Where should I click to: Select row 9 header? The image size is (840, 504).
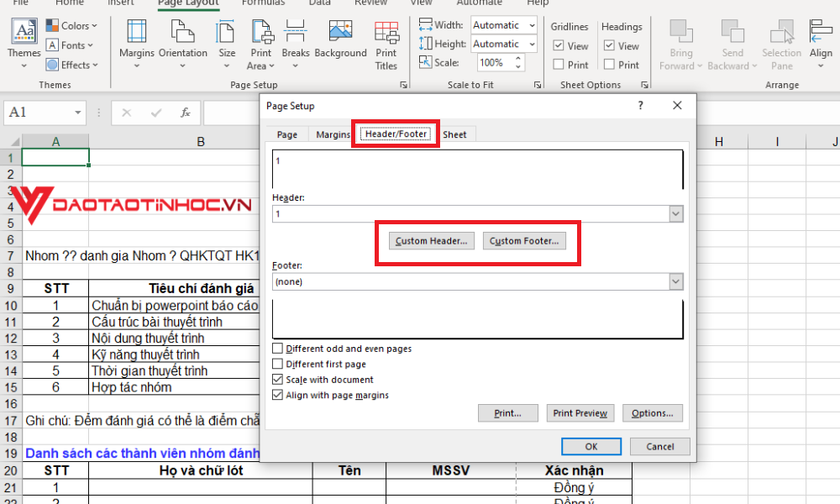[x=11, y=289]
